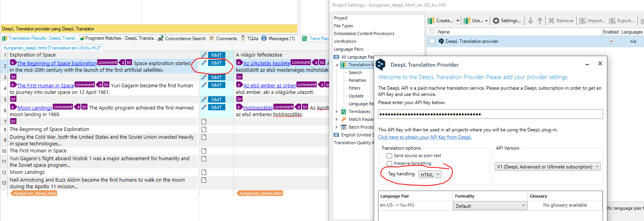The image size is (644, 221).
Task: Open the Term Recognition tab
Action: point(316,38)
